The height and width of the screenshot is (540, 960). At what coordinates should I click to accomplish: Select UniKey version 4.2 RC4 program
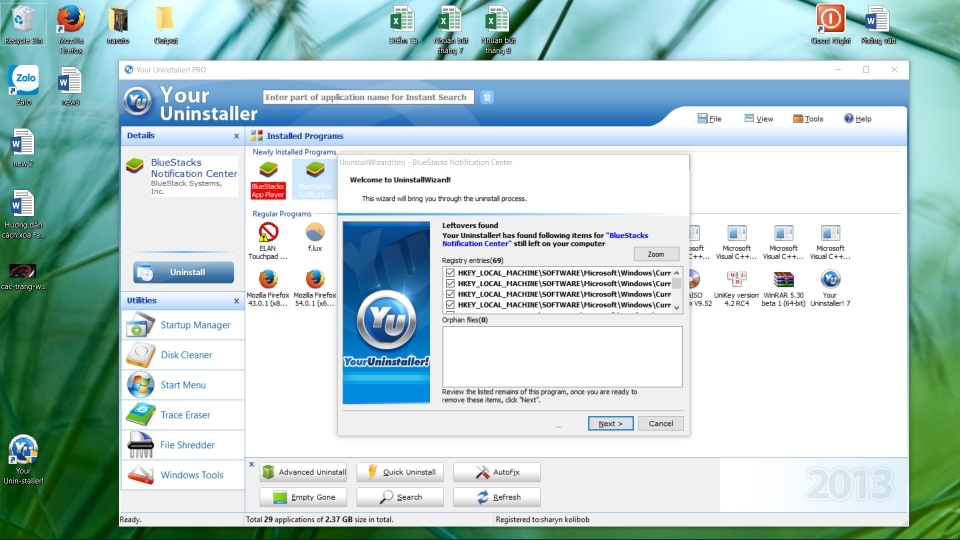click(x=736, y=288)
